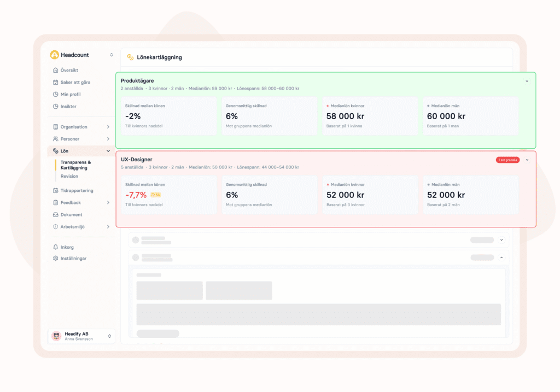
Task: Collapse the Lön section chevron
Action: click(x=108, y=151)
